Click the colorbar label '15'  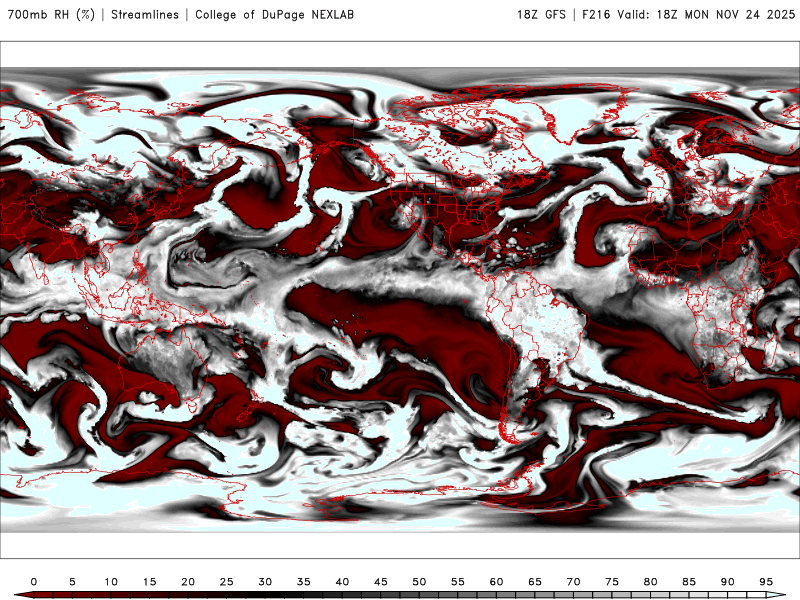pyautogui.click(x=149, y=582)
